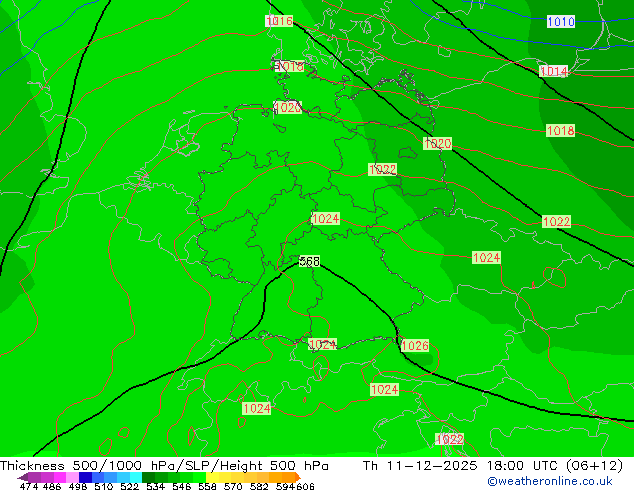Image resolution: width=634 pixels, height=490 pixels.
Task: Click the 1026 pressure label
Action: pos(415,346)
